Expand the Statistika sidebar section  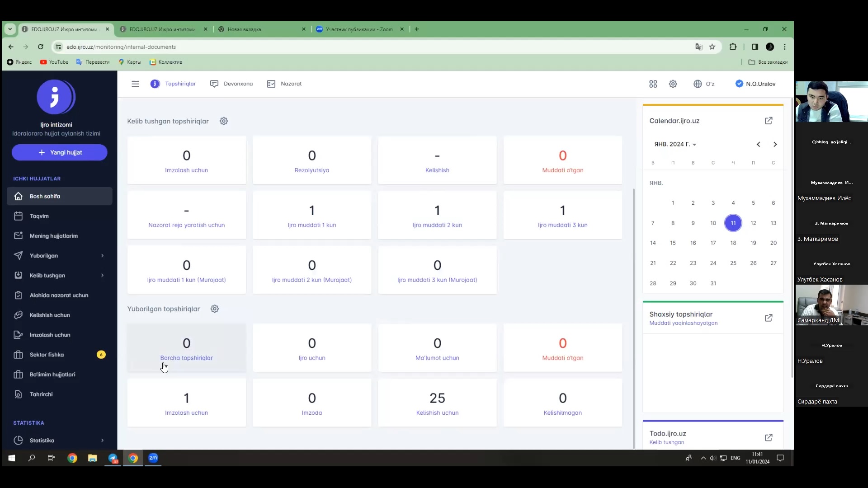coord(102,441)
